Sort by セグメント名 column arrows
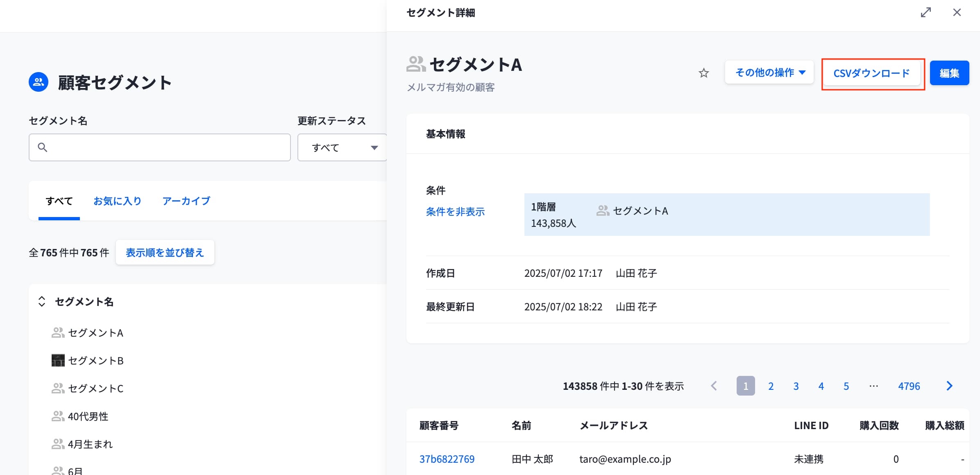Image resolution: width=980 pixels, height=475 pixels. click(42, 302)
